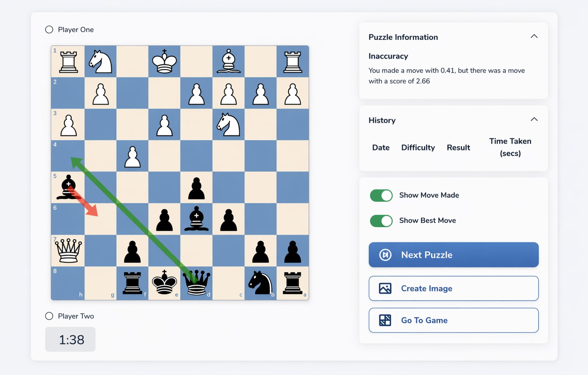Image resolution: width=588 pixels, height=375 pixels.
Task: Select the white knight on g1
Action: point(100,62)
